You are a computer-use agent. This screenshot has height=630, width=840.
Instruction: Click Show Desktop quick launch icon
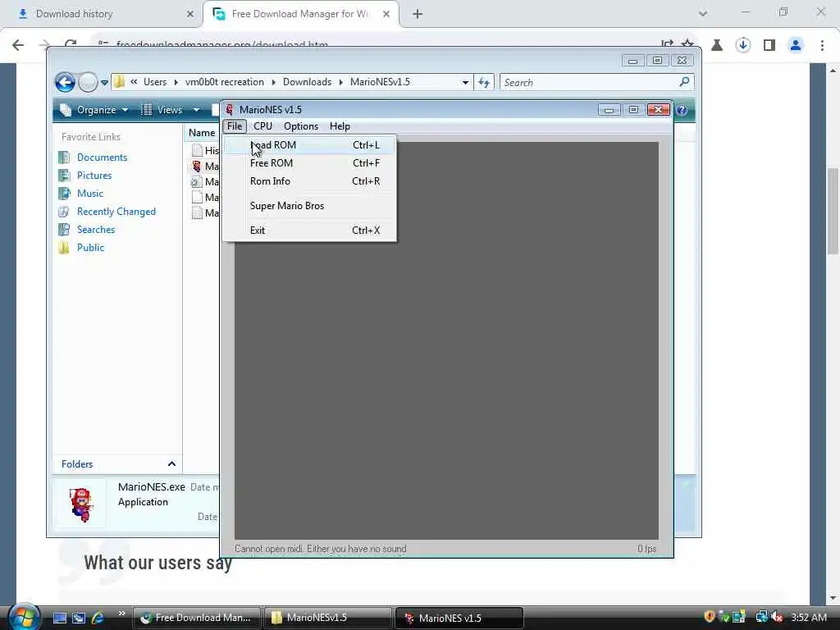tap(60, 618)
